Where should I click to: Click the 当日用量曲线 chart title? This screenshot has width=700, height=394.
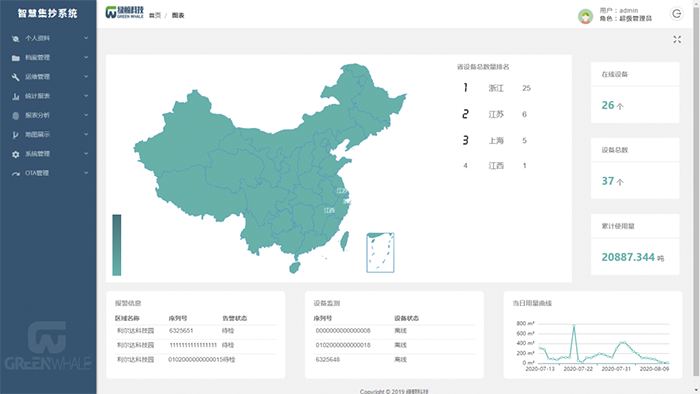pos(532,303)
